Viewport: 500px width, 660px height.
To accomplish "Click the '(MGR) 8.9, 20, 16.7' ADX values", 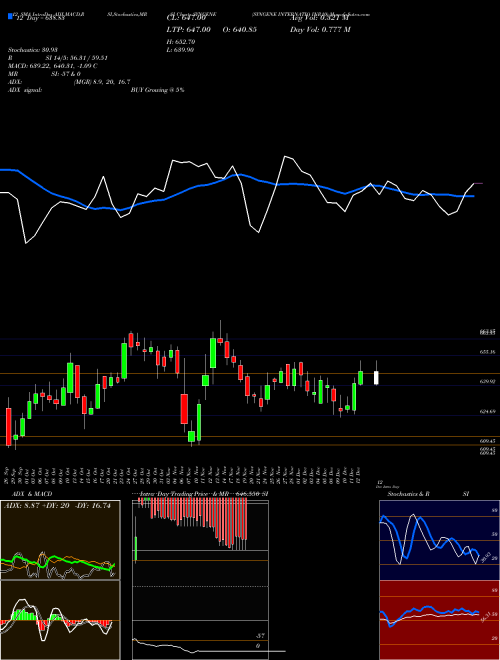I will click(102, 82).
